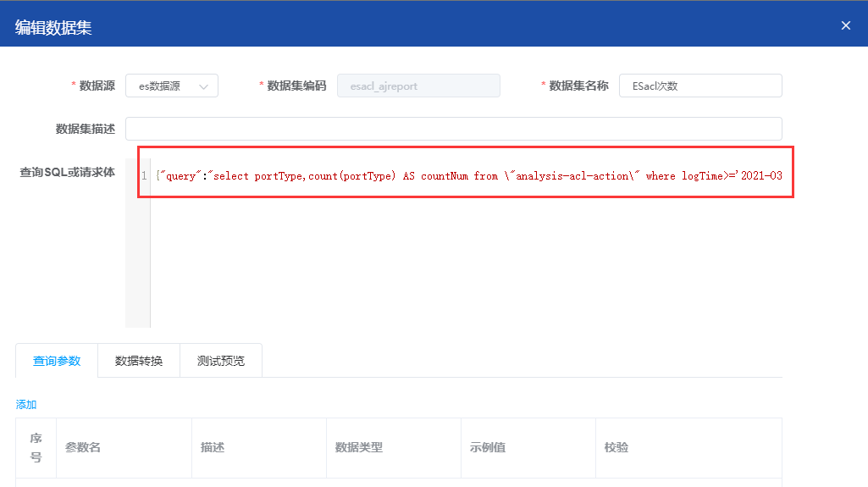Go to the 测试预览 tab
This screenshot has height=487, width=868.
(x=220, y=361)
